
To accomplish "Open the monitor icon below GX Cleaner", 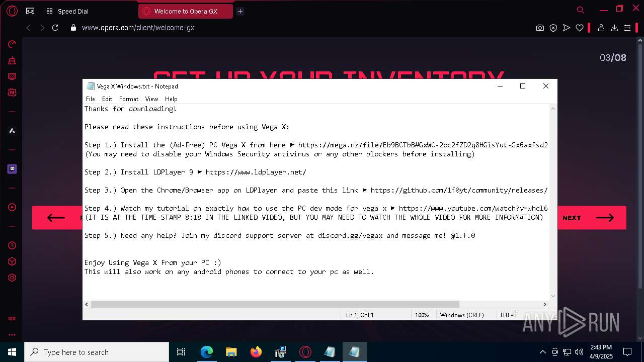I will 12,76.
